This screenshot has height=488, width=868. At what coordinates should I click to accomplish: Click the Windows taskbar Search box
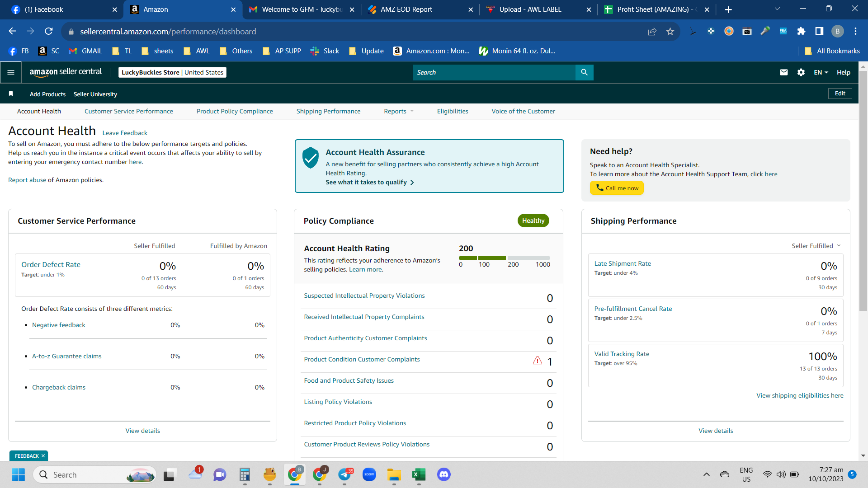tap(95, 474)
